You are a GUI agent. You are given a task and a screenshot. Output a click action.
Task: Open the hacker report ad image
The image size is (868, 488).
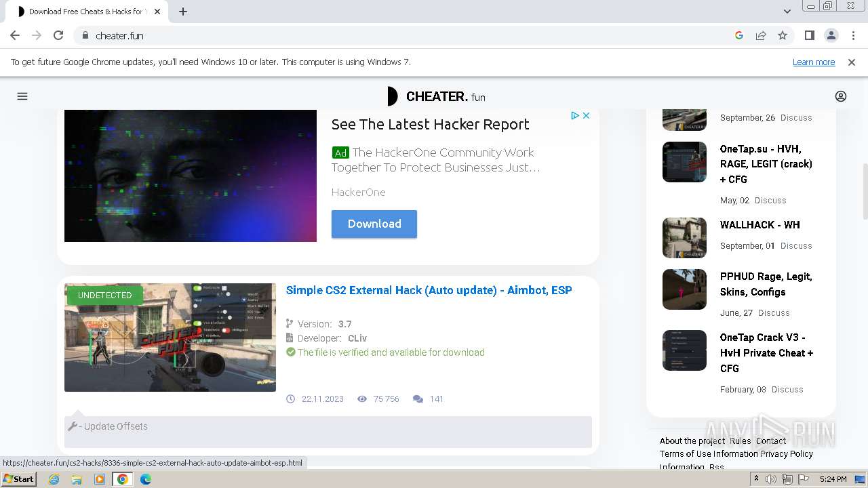191,176
